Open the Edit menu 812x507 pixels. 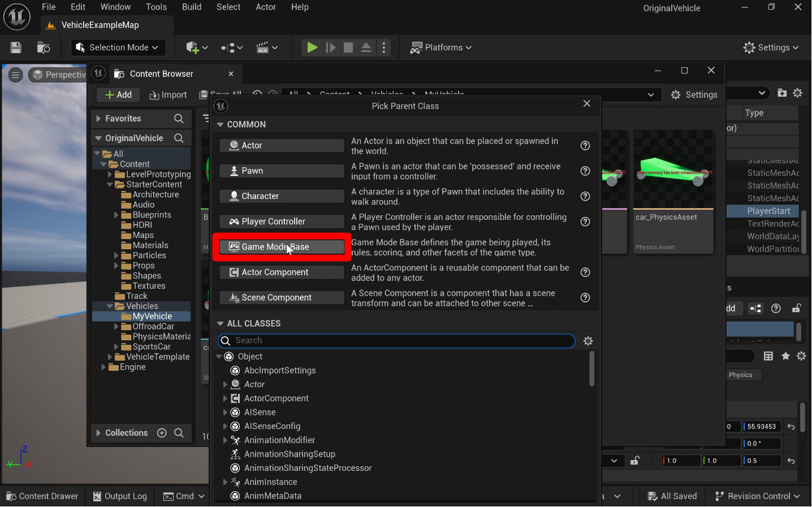tap(78, 7)
